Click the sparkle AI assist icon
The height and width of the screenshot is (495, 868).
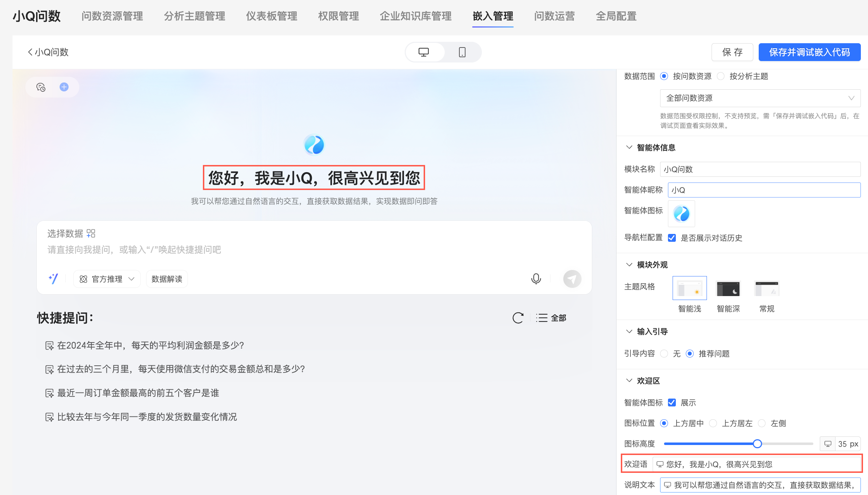(53, 279)
